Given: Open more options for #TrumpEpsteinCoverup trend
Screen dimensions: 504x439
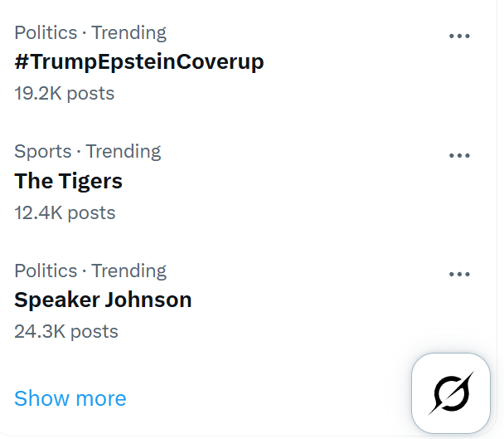Looking at the screenshot, I should 459,36.
